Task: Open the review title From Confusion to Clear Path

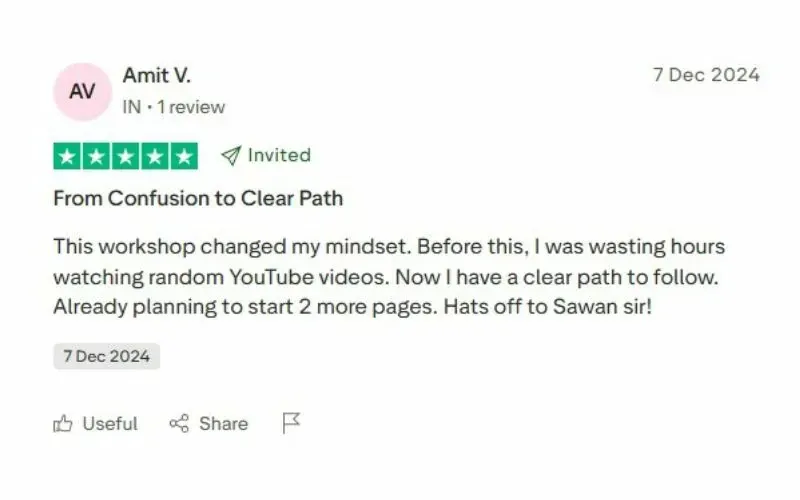Action: [198, 198]
